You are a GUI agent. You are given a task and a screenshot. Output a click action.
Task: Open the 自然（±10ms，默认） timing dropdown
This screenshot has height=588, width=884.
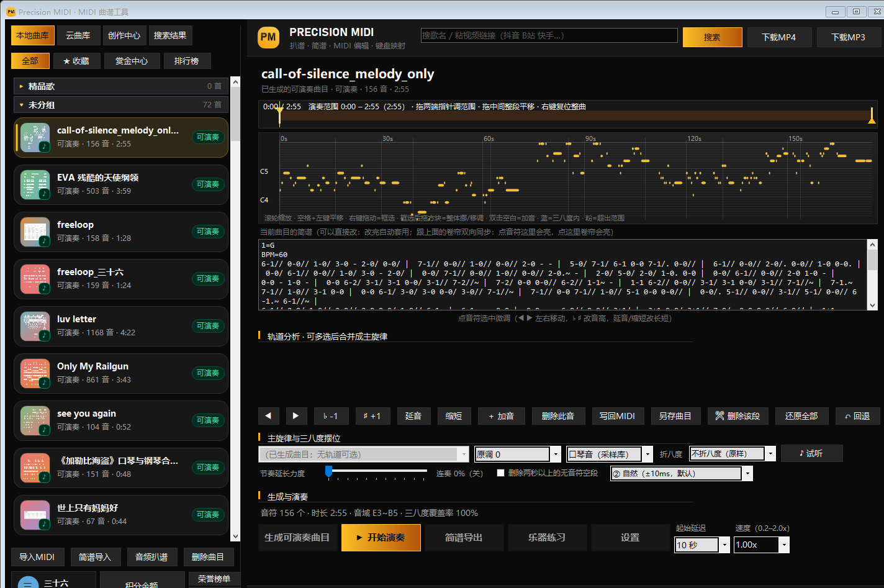coord(682,474)
